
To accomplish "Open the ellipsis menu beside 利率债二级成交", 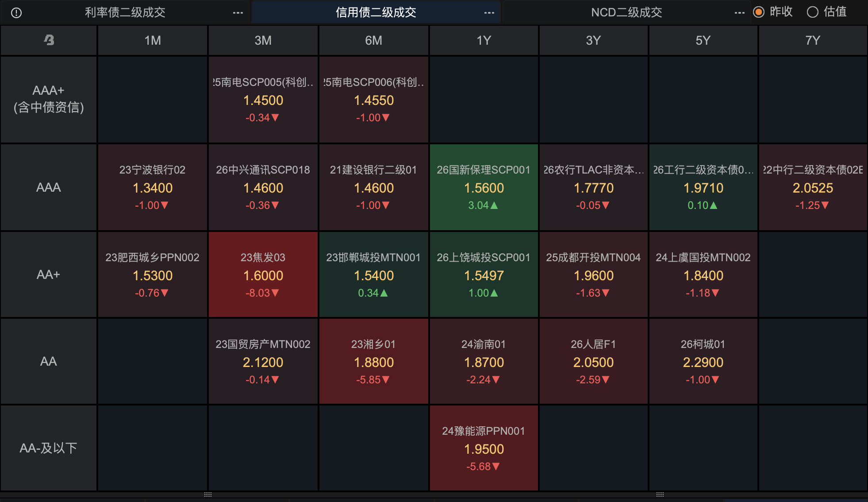I will (238, 13).
